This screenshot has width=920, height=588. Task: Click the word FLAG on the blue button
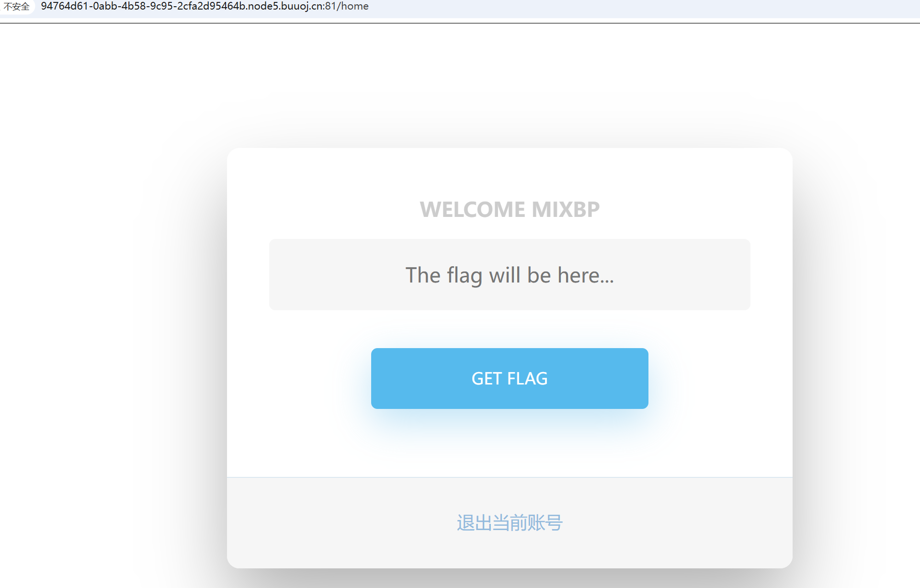tap(527, 379)
